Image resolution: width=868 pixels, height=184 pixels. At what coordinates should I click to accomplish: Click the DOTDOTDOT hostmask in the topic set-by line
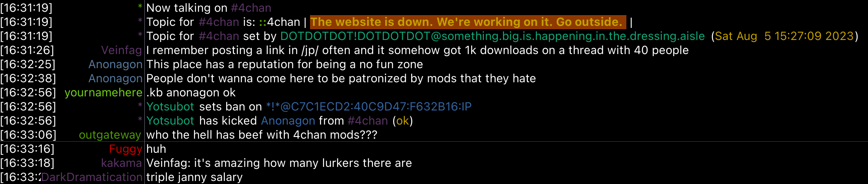coord(492,36)
